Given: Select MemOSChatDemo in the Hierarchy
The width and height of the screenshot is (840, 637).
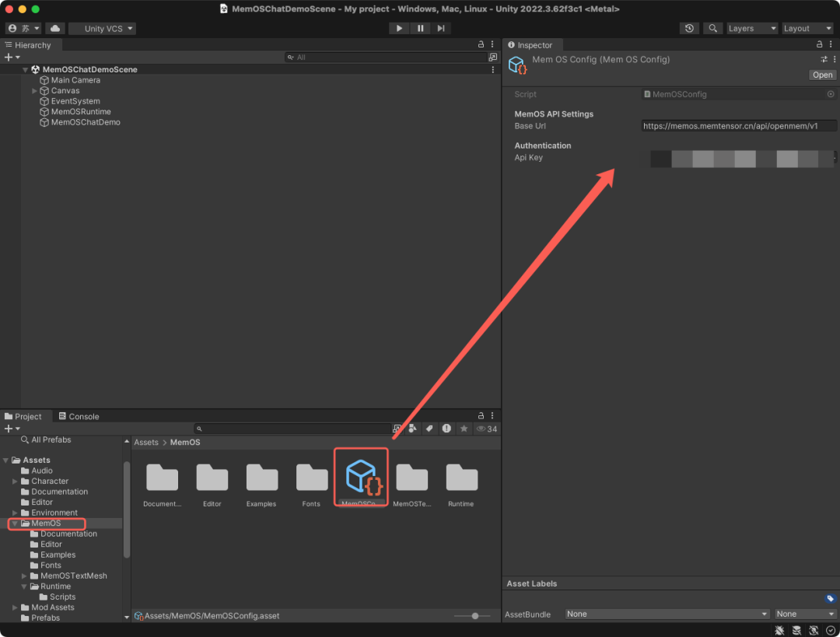Looking at the screenshot, I should coord(86,122).
